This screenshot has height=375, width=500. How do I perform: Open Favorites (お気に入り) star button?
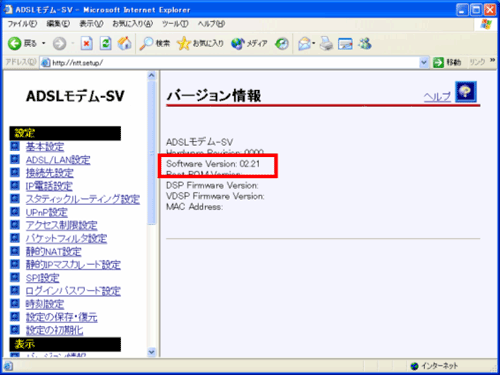coord(200,43)
